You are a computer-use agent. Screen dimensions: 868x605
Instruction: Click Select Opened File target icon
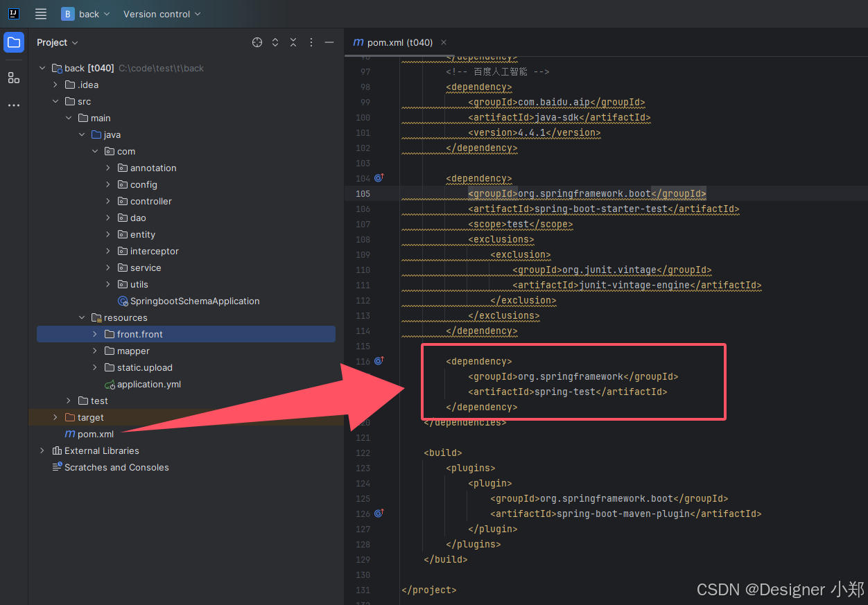(x=257, y=42)
